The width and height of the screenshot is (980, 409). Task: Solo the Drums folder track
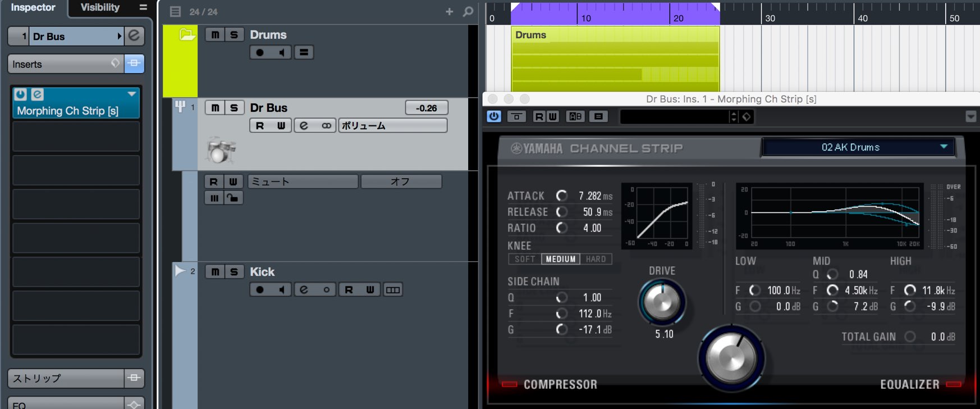[234, 34]
